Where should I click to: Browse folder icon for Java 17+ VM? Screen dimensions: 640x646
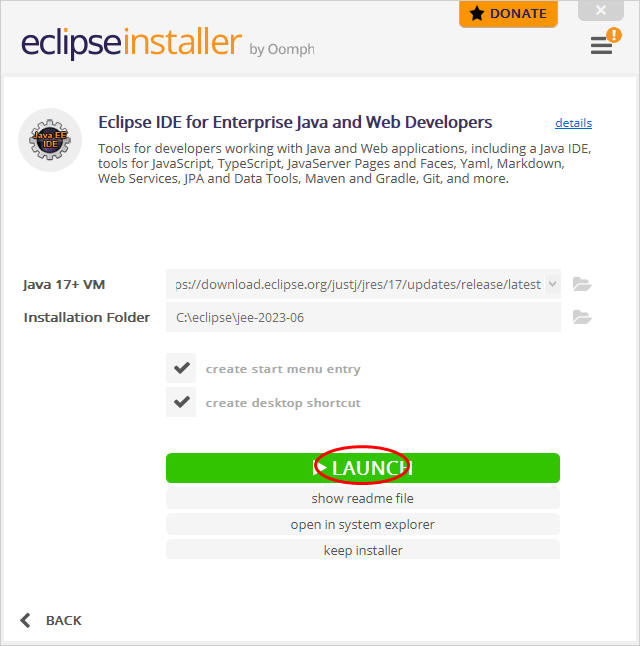pos(582,284)
